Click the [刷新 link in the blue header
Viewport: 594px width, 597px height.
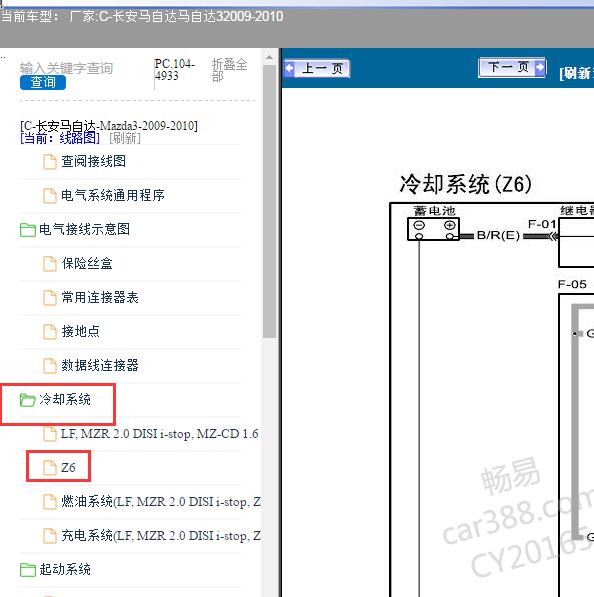[576, 73]
